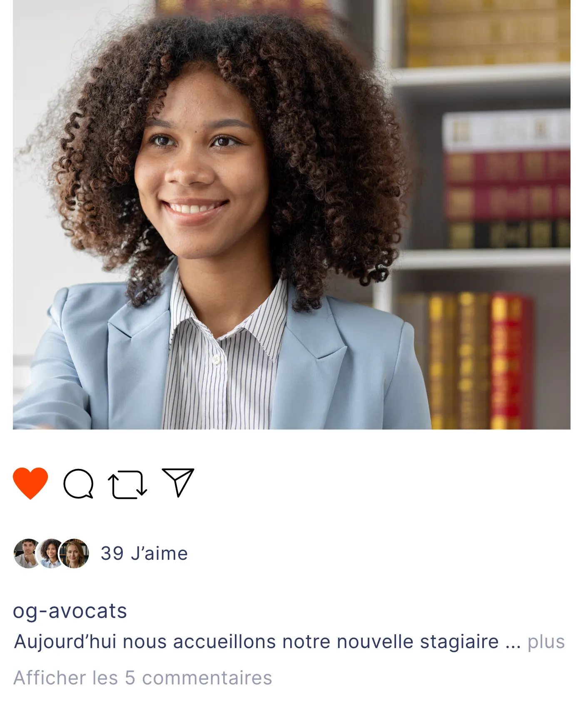Tap the caption text about the nouvelle stagiaire

pyautogui.click(x=257, y=641)
